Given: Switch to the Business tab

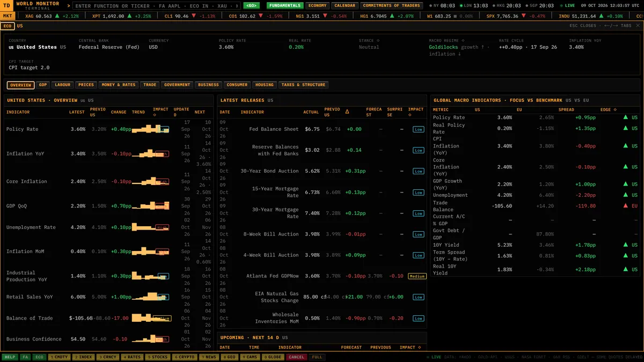Looking at the screenshot, I should pos(208,85).
